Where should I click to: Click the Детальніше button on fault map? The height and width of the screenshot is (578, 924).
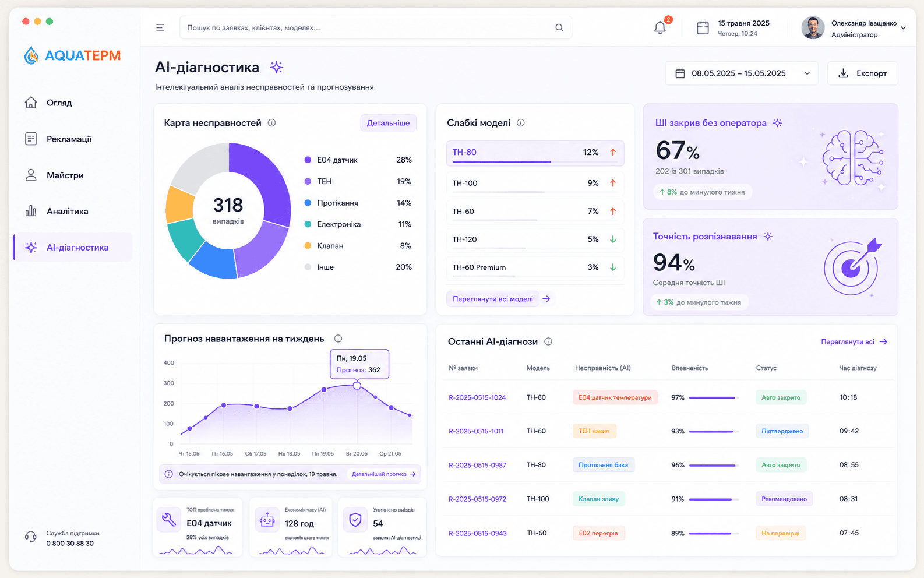388,123
